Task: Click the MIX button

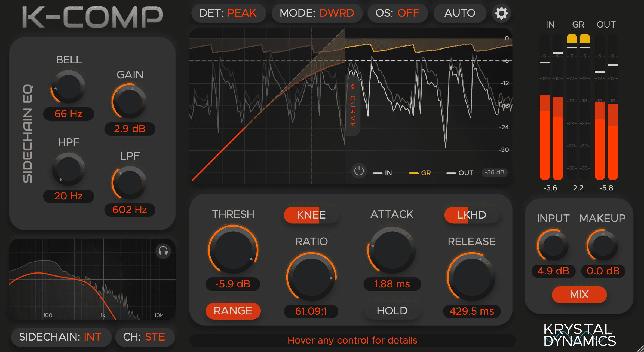Action: click(579, 295)
